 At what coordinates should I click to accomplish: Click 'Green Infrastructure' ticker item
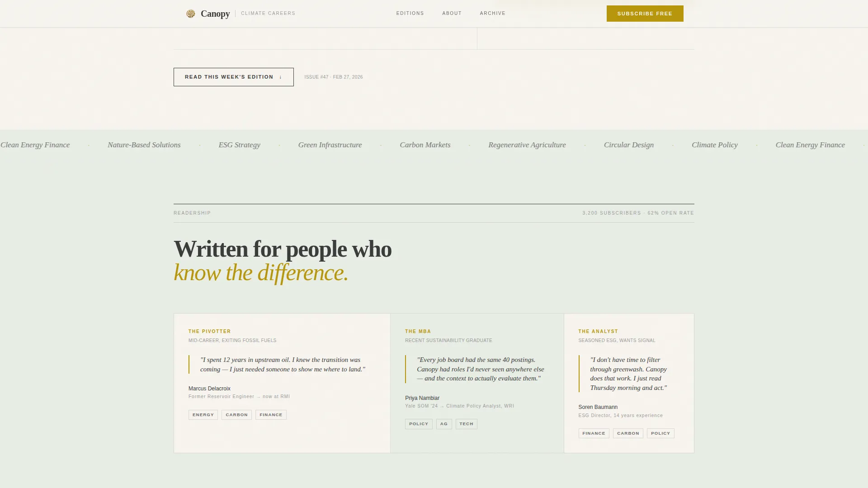click(330, 145)
